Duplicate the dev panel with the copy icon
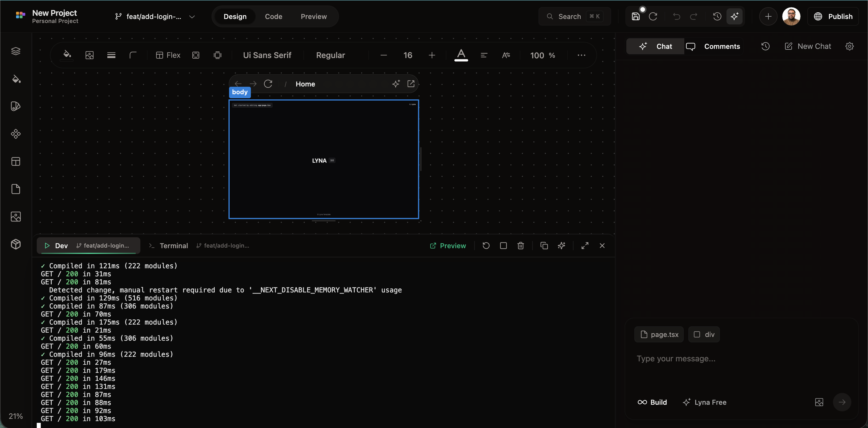The height and width of the screenshot is (428, 868). pos(544,246)
